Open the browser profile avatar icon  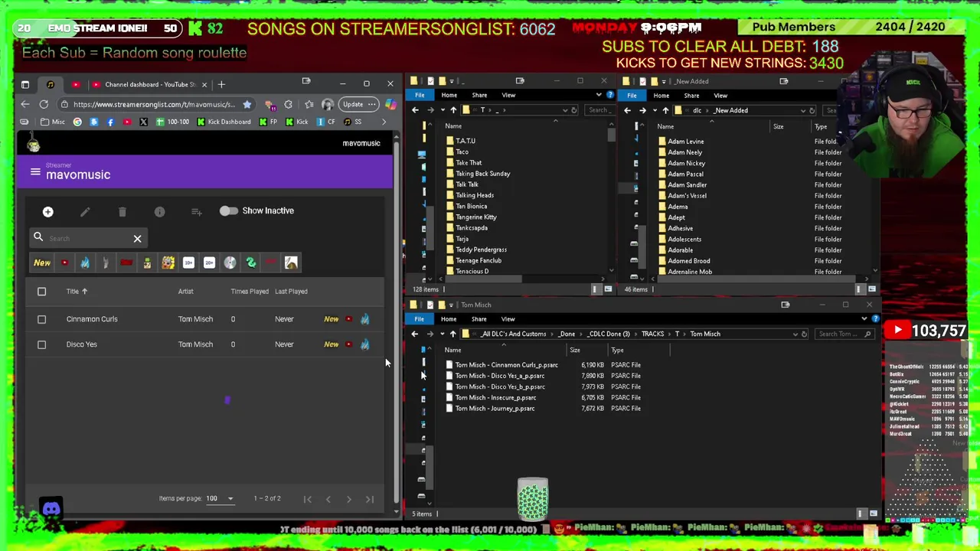328,104
